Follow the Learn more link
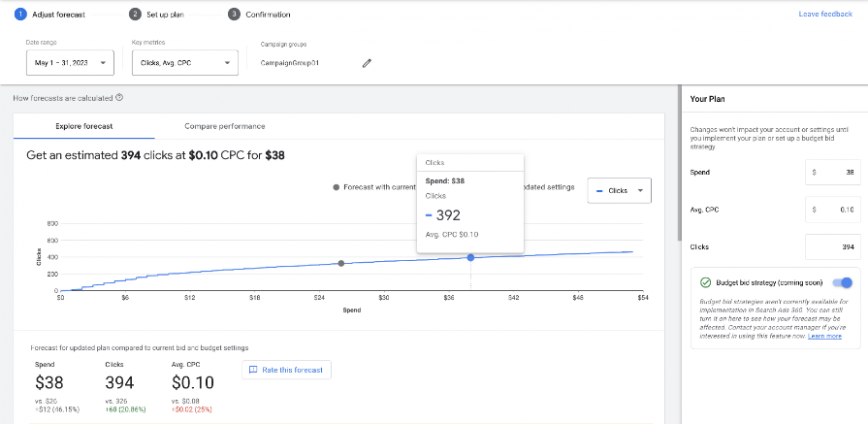 click(x=824, y=336)
